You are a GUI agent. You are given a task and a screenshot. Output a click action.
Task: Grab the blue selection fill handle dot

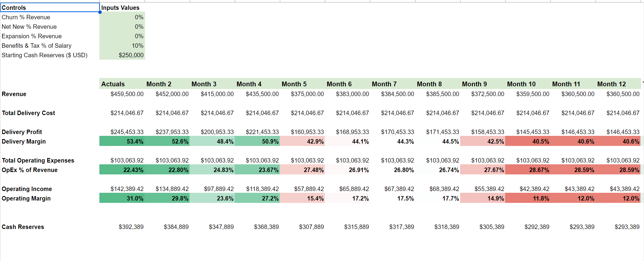tap(100, 12)
